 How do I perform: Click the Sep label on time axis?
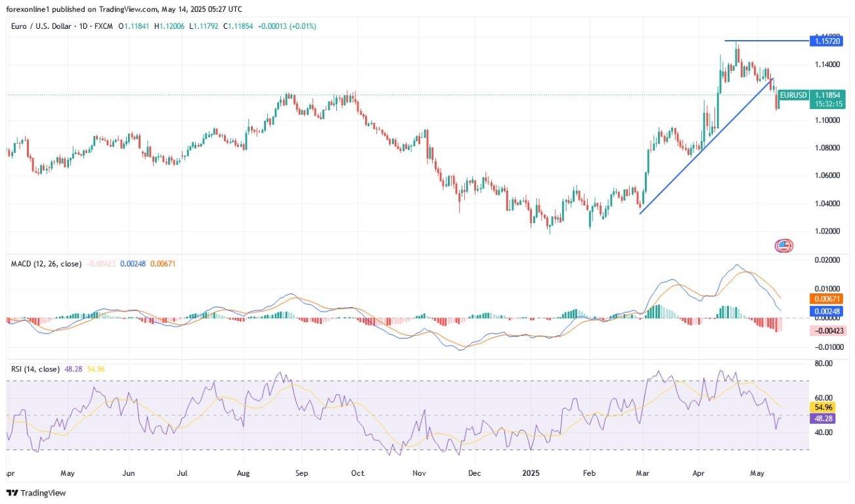click(x=301, y=473)
